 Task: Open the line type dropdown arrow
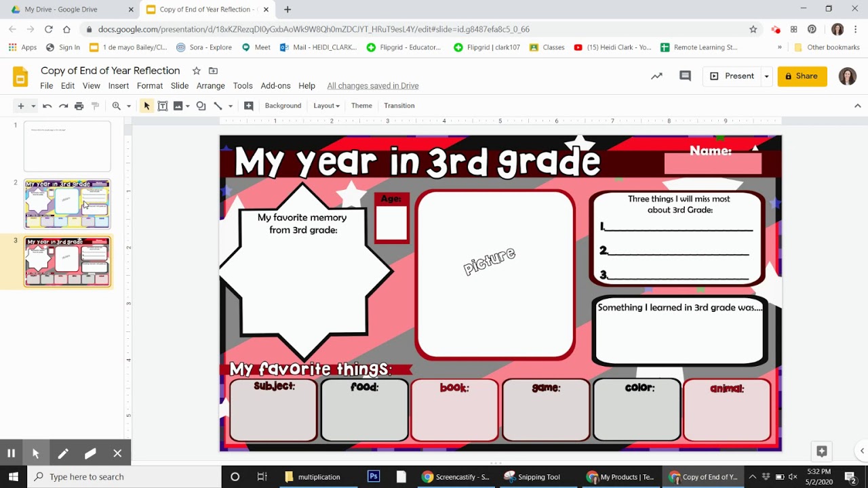pyautogui.click(x=231, y=106)
